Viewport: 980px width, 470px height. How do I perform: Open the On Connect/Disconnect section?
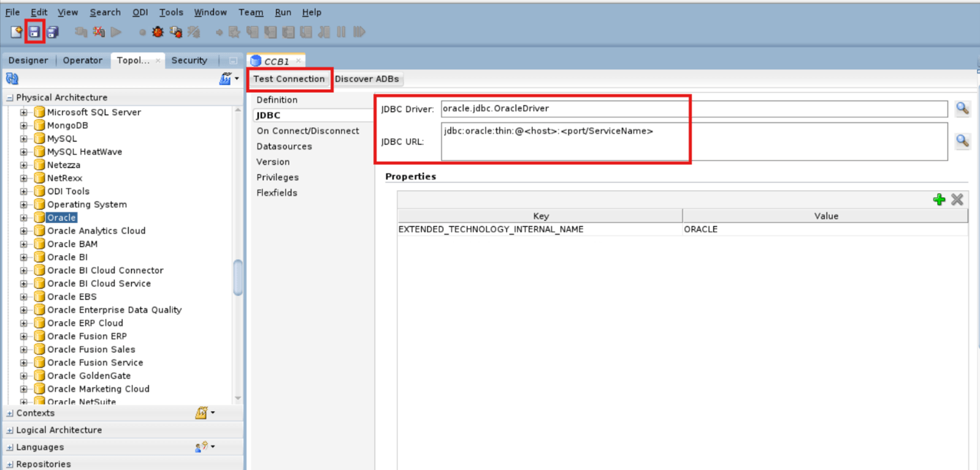pyautogui.click(x=308, y=131)
